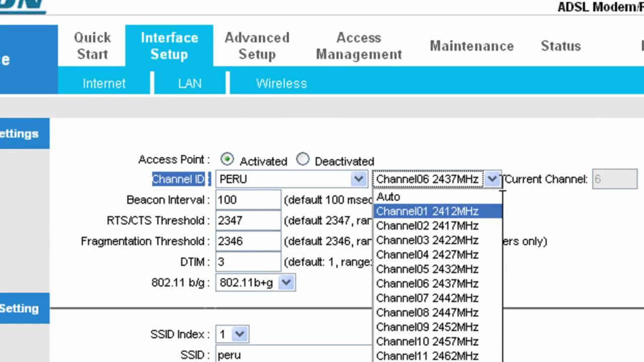
Task: Select the Activated radio button
Action: [x=227, y=160]
